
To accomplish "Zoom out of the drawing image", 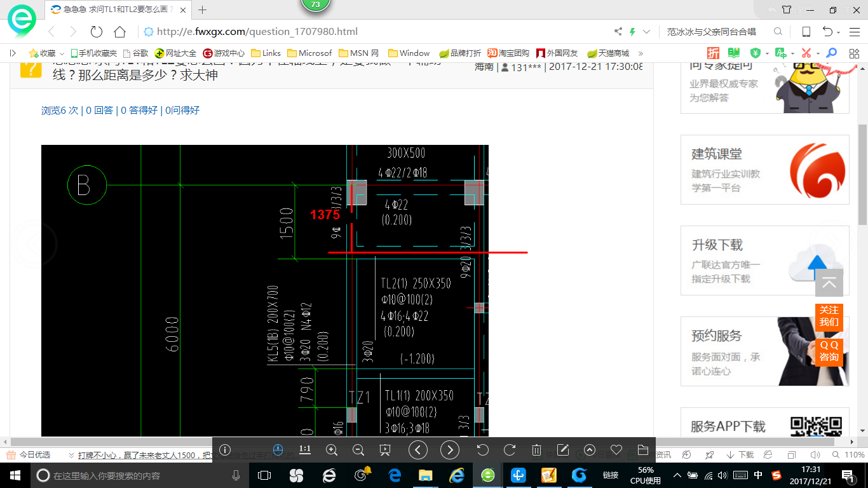I will (x=358, y=450).
